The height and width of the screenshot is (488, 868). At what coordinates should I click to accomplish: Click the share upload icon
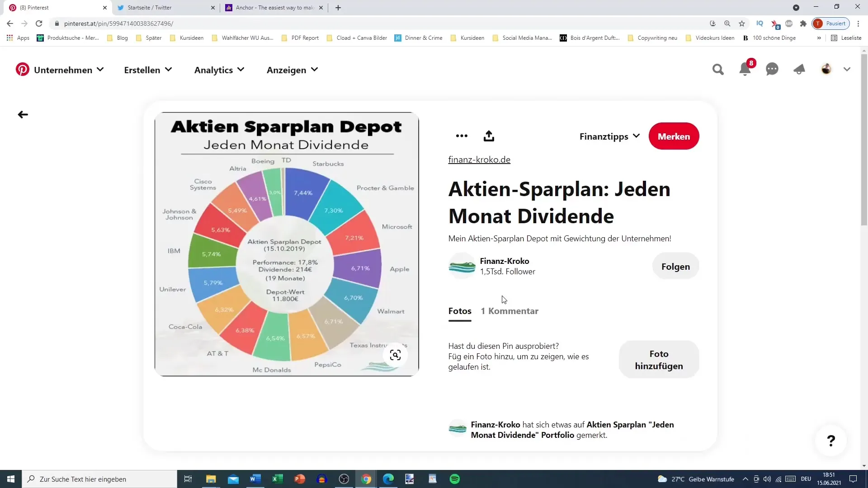click(x=489, y=136)
